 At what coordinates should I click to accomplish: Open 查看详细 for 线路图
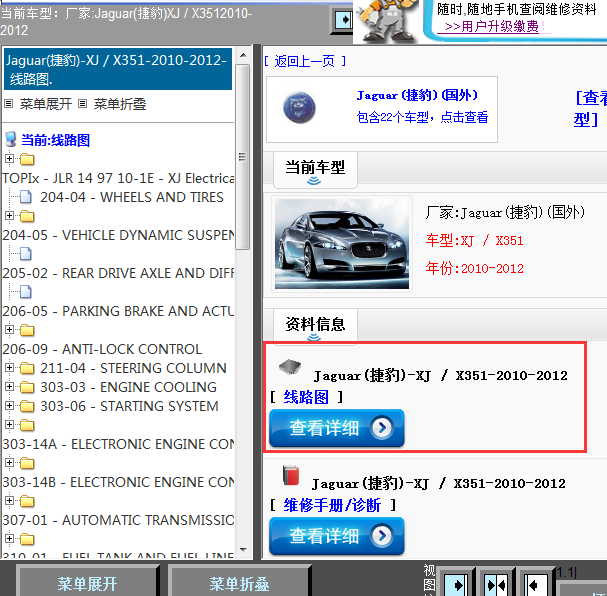(x=337, y=428)
